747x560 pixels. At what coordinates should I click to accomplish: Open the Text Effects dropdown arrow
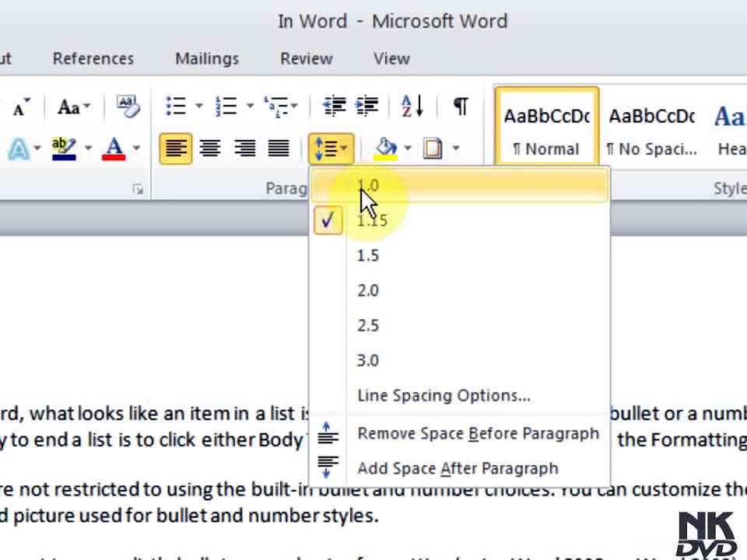(37, 149)
